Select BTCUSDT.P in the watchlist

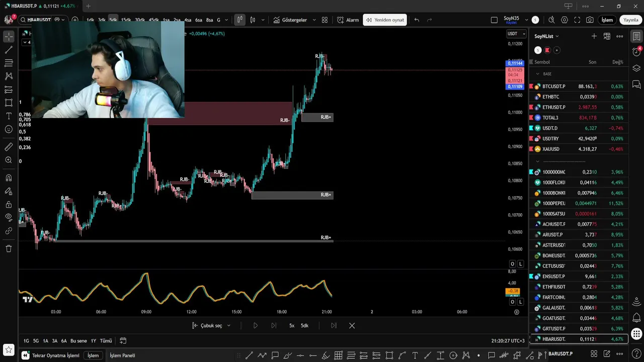coord(579,86)
